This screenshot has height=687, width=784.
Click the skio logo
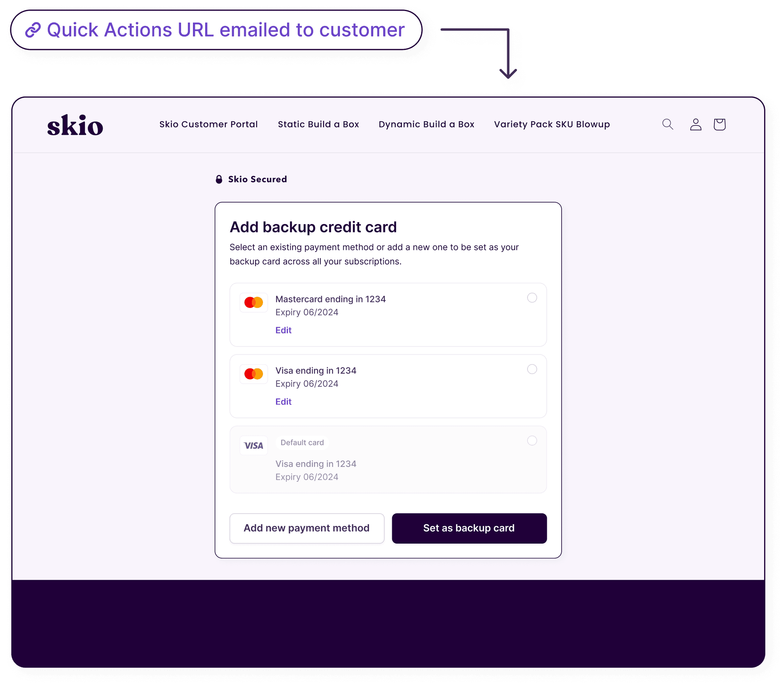[75, 124]
